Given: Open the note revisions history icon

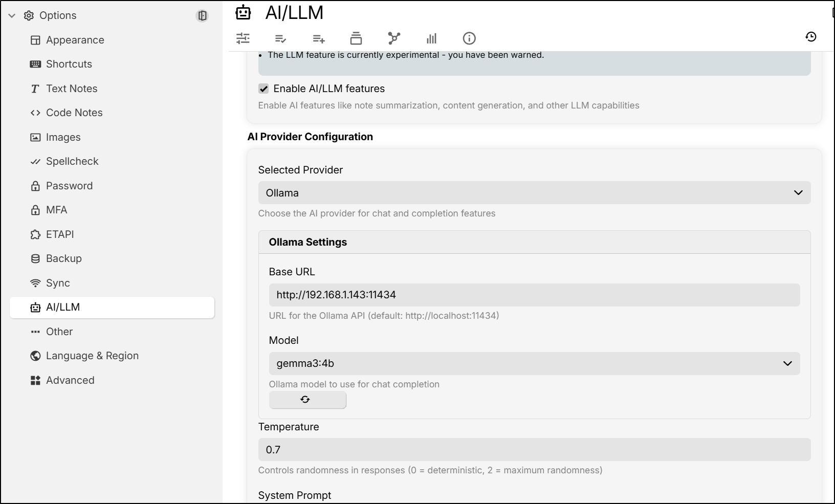Looking at the screenshot, I should pos(811,37).
